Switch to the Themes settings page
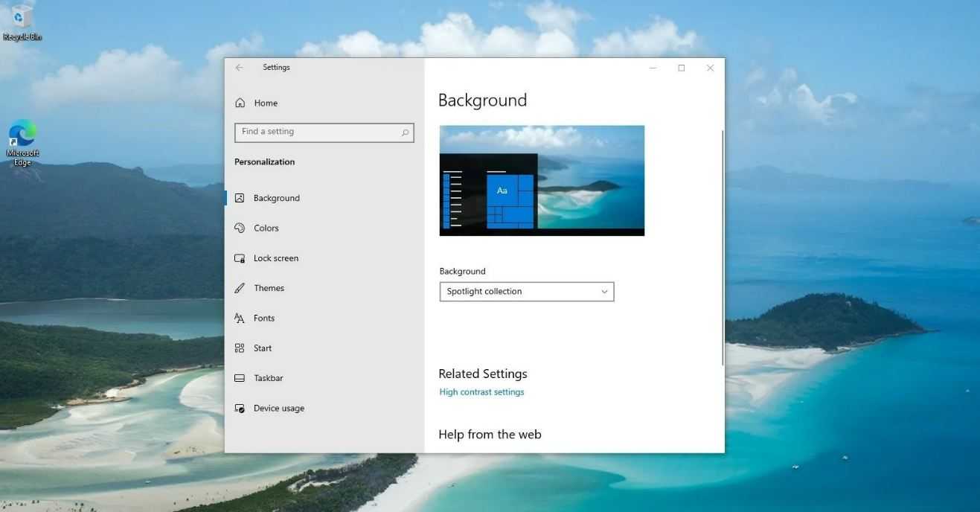Image resolution: width=980 pixels, height=512 pixels. click(x=269, y=288)
